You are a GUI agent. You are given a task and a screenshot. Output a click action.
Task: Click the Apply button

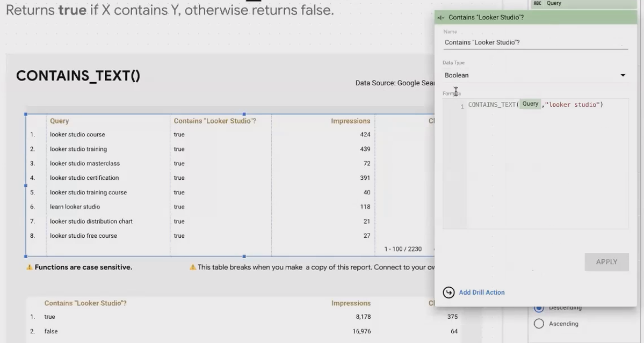click(x=606, y=262)
